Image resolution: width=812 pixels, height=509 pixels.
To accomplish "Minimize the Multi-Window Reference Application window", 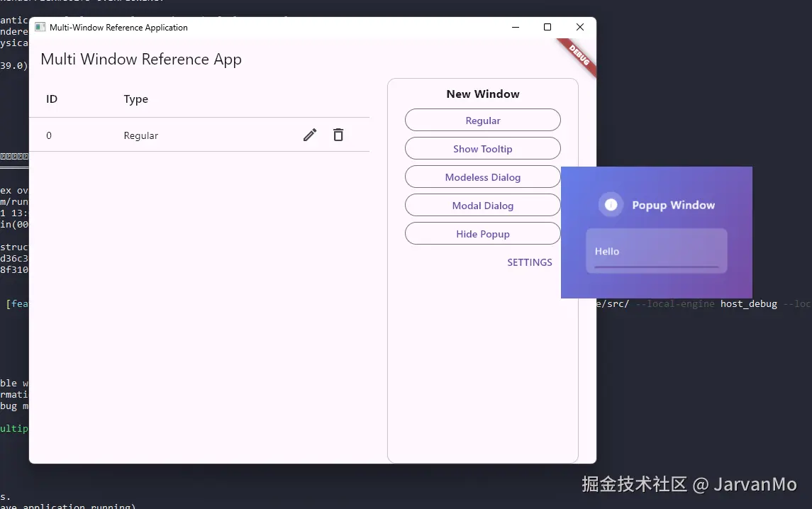I will pyautogui.click(x=516, y=28).
